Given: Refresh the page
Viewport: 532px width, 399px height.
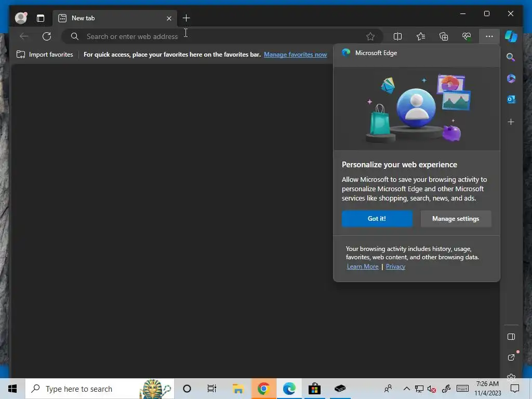Looking at the screenshot, I should click(47, 36).
